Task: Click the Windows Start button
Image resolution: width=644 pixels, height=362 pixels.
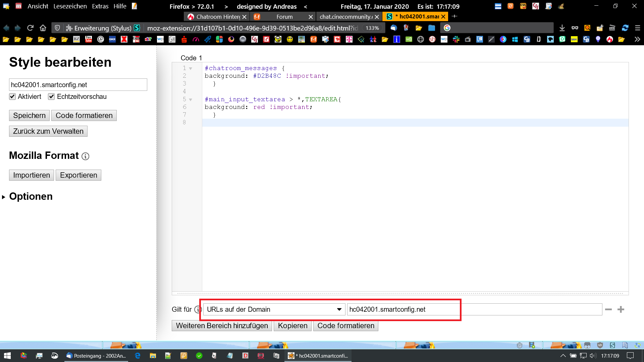Action: [x=7, y=356]
